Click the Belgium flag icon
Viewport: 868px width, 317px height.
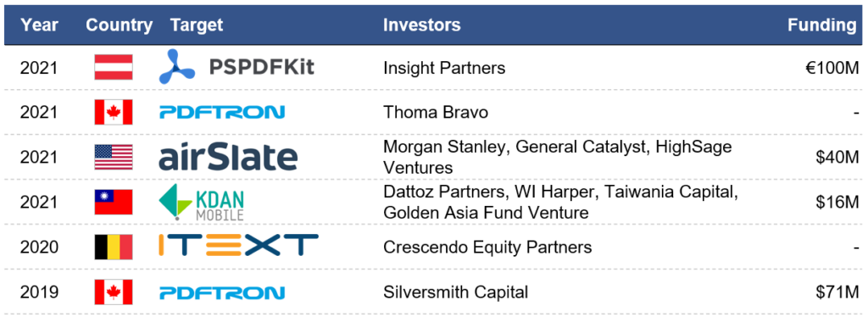114,247
